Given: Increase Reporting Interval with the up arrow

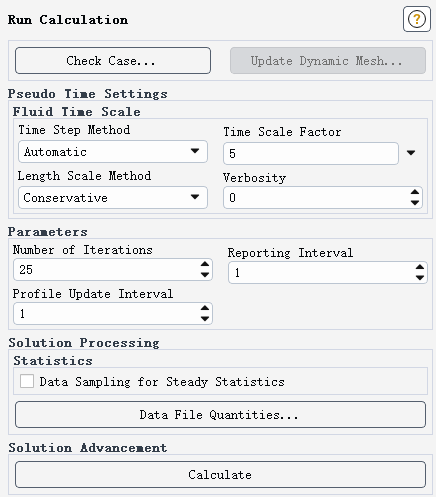Looking at the screenshot, I should 420,267.
